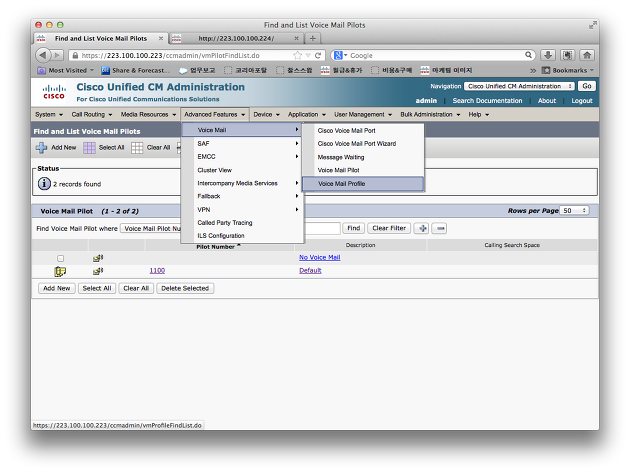
Task: Click the Logout link
Action: 582,100
